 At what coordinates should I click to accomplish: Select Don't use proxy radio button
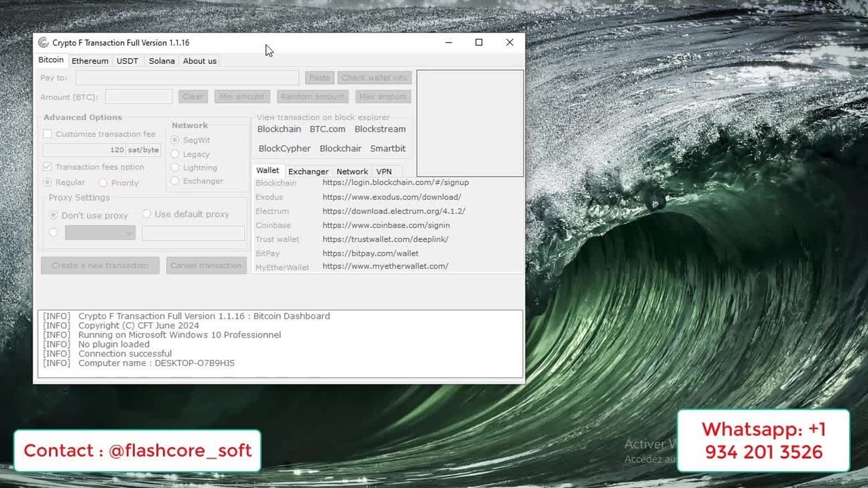(x=54, y=215)
